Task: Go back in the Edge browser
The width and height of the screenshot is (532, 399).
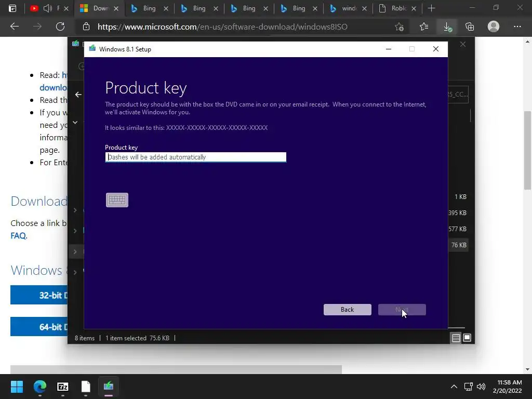Action: click(x=15, y=26)
